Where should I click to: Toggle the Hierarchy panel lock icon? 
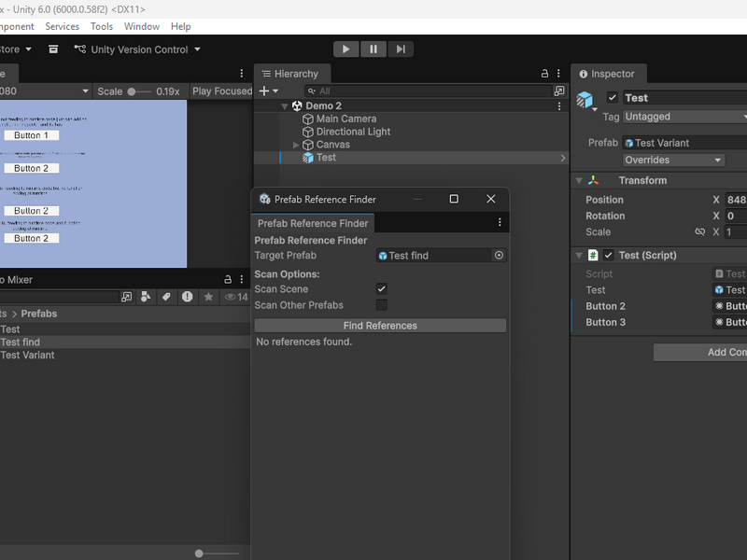(544, 74)
